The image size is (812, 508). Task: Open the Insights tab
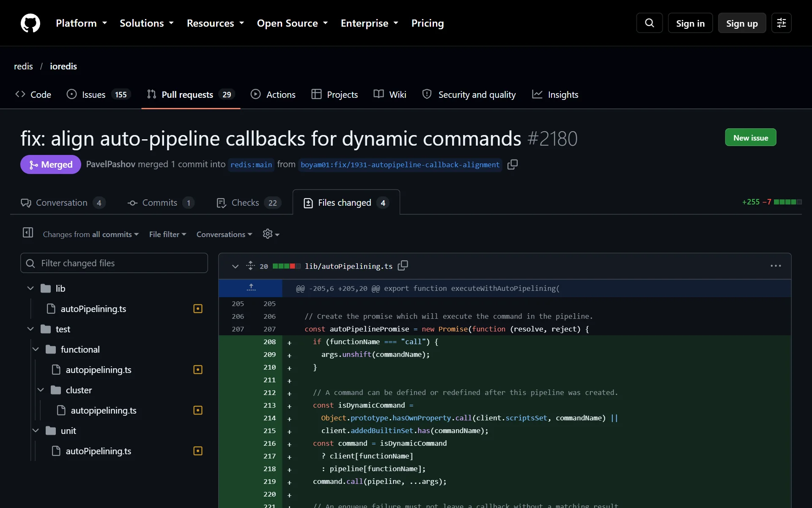[555, 94]
